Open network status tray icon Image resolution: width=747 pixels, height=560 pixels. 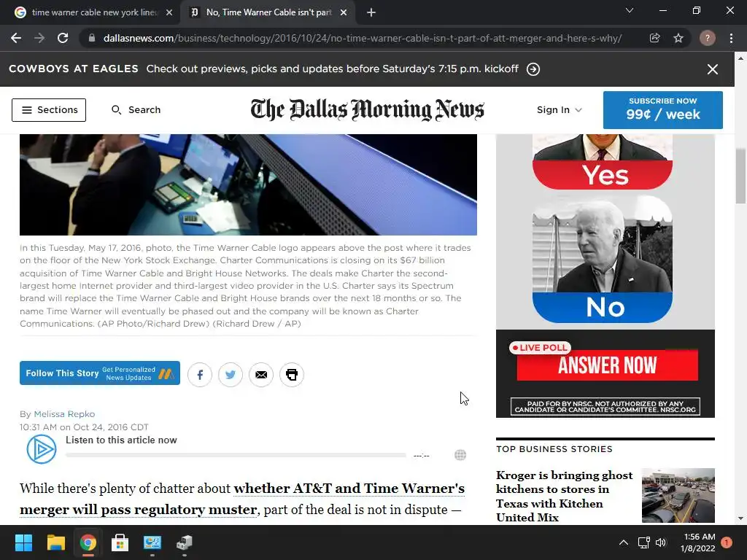pos(643,542)
